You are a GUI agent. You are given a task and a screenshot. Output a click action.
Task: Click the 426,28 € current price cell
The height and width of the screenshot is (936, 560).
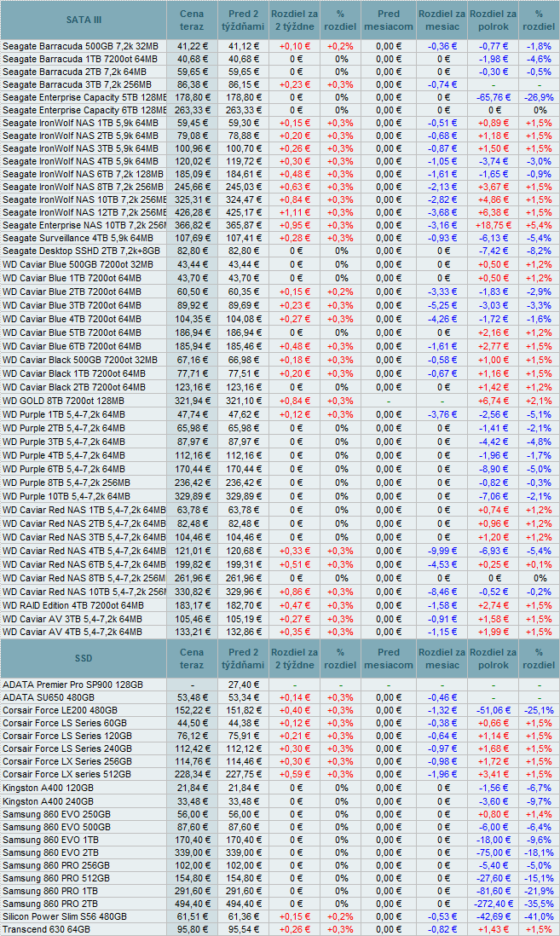[x=193, y=210]
